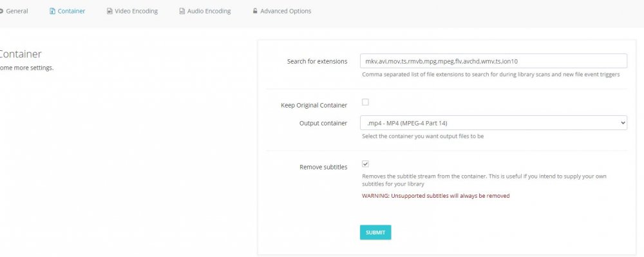This screenshot has width=644, height=257.
Task: Enable the Keep Original Container checkbox
Action: click(365, 102)
